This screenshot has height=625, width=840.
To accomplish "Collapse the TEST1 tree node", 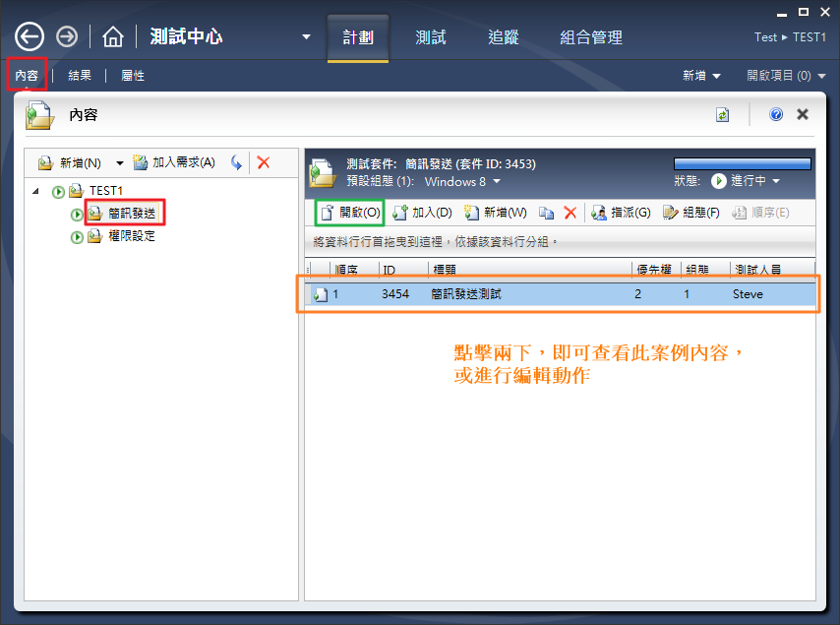I will coord(35,191).
